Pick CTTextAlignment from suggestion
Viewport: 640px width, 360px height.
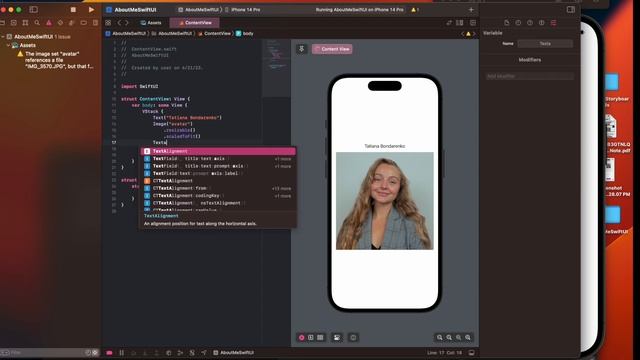(x=218, y=188)
